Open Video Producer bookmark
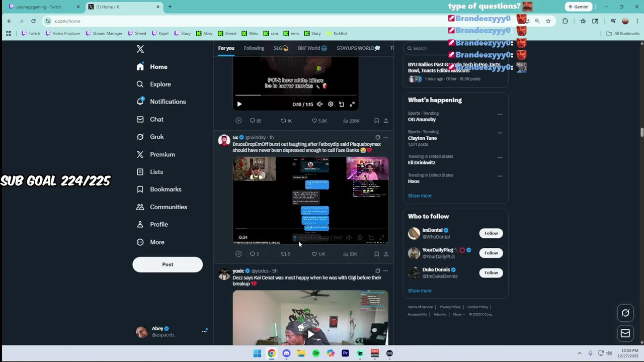Image resolution: width=644 pixels, height=362 pixels. (x=63, y=33)
